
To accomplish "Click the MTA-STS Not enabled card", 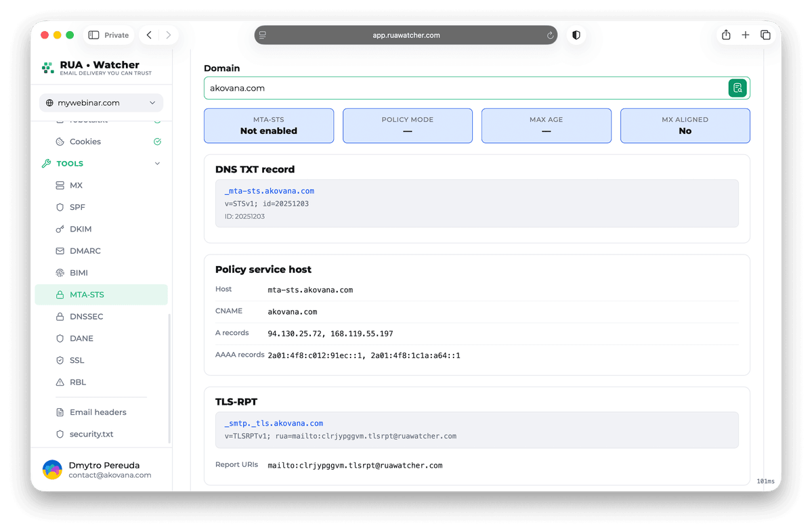I will 269,126.
